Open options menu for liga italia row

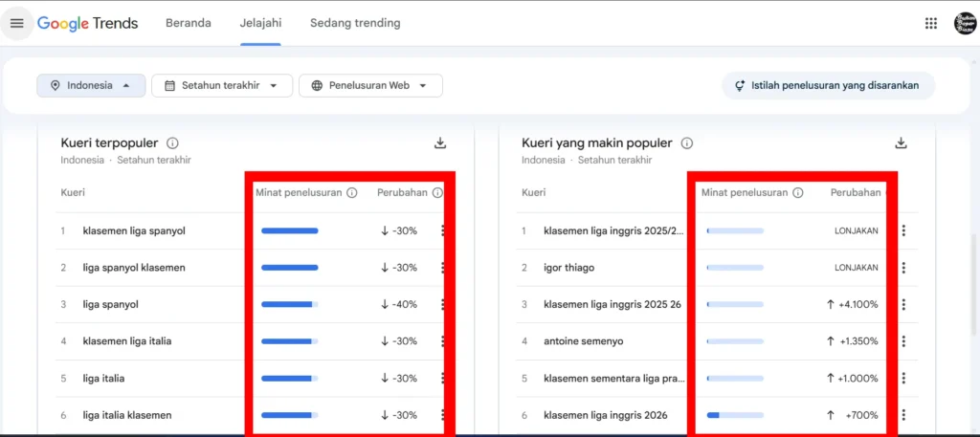click(x=443, y=379)
